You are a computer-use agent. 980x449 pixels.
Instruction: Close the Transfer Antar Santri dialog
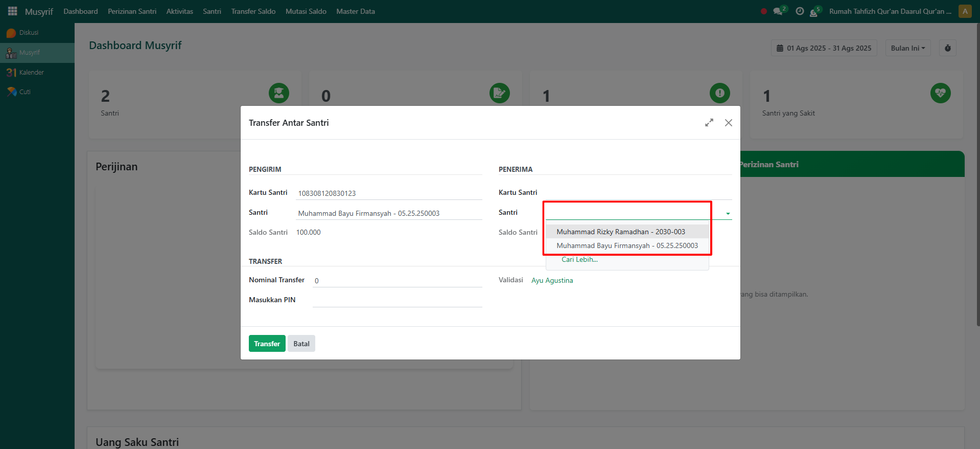729,123
